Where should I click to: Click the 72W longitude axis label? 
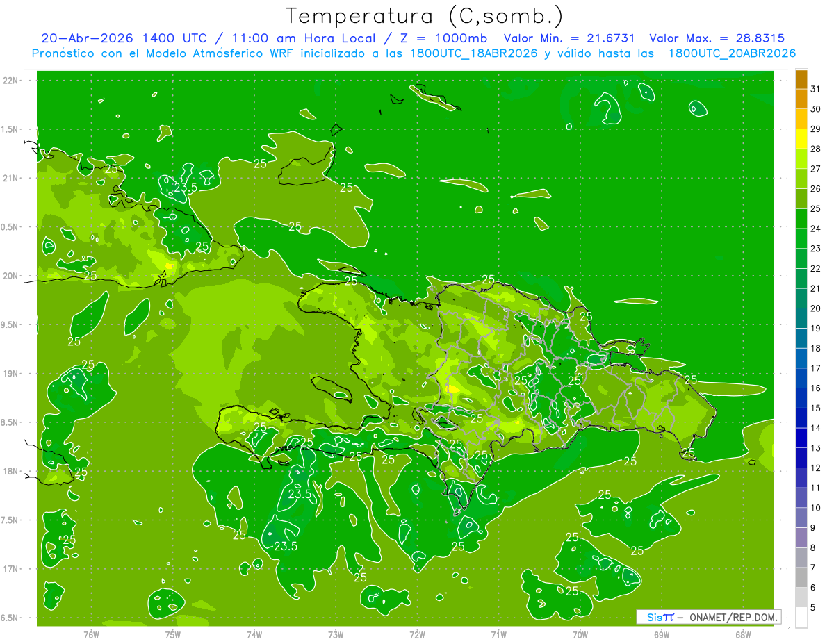click(417, 634)
